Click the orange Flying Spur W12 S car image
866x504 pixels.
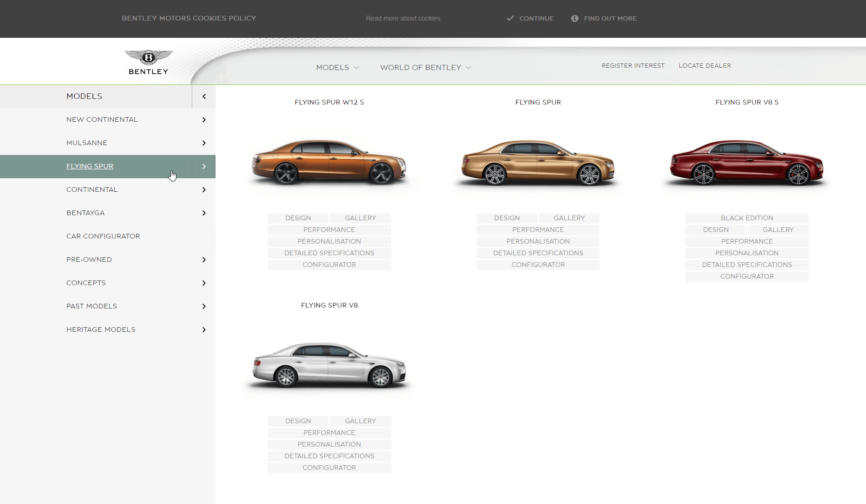tap(329, 161)
